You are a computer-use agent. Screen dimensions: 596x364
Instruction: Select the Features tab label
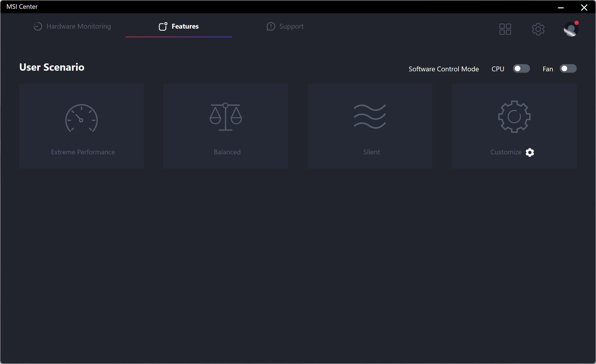click(x=185, y=26)
